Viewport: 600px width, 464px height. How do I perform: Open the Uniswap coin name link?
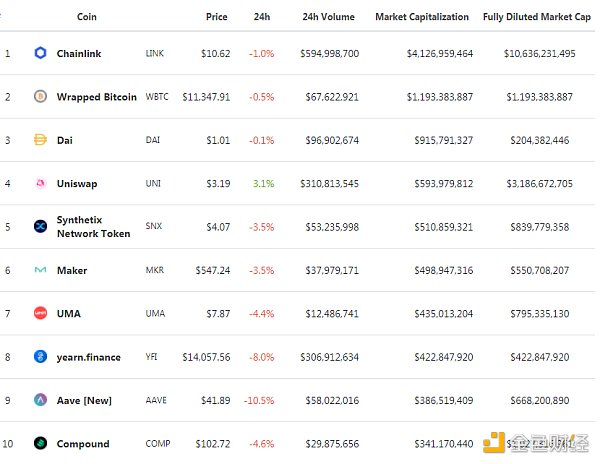pyautogui.click(x=77, y=184)
